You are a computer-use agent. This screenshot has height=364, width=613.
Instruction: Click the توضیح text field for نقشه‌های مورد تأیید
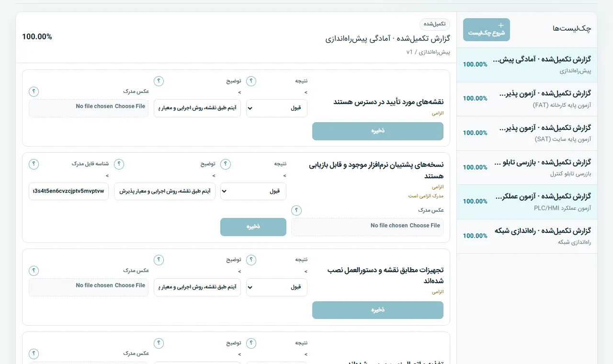[x=197, y=108]
